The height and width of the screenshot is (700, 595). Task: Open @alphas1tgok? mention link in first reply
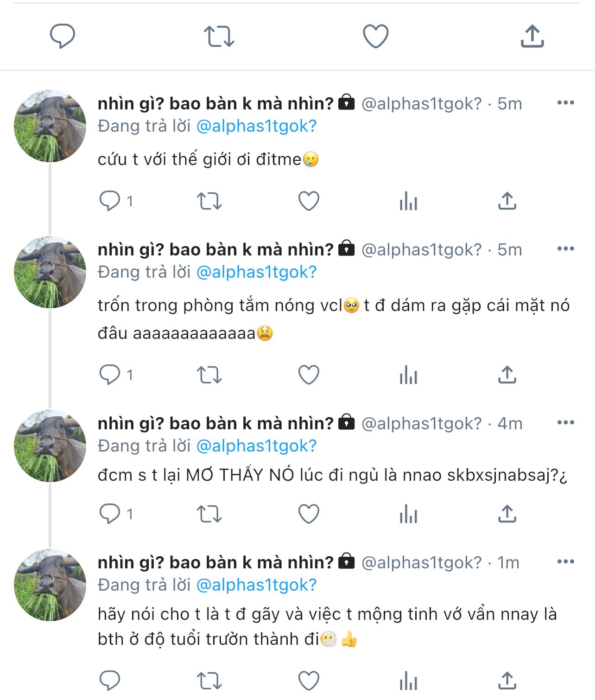[256, 126]
